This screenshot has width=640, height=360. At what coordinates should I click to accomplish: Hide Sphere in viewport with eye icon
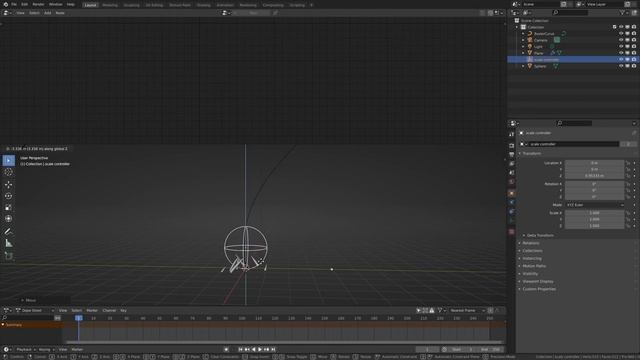click(621, 66)
